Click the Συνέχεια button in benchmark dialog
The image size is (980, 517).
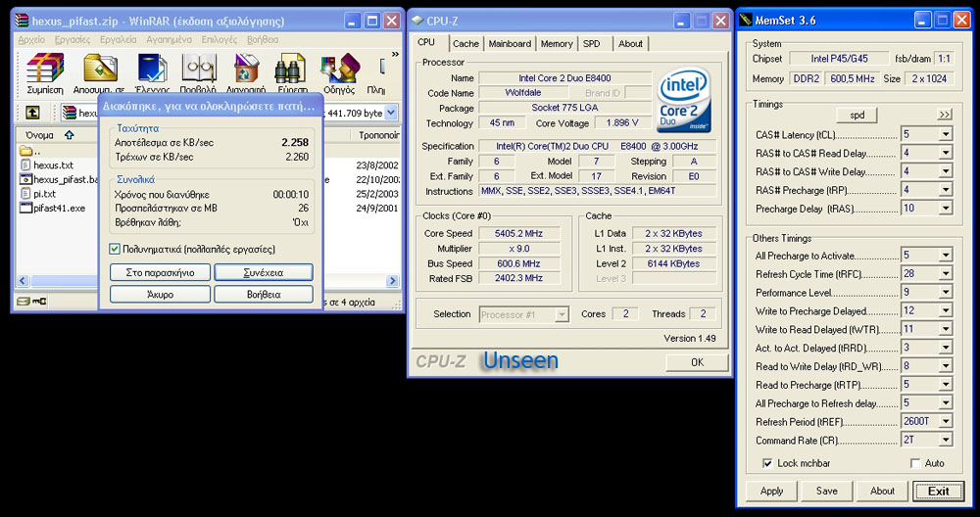click(263, 272)
